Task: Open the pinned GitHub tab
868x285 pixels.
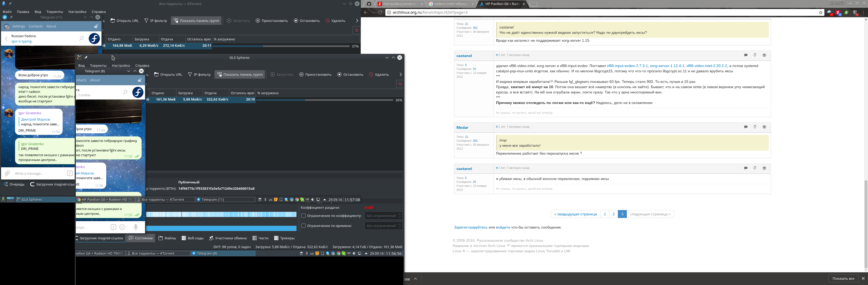Action: [369, 4]
